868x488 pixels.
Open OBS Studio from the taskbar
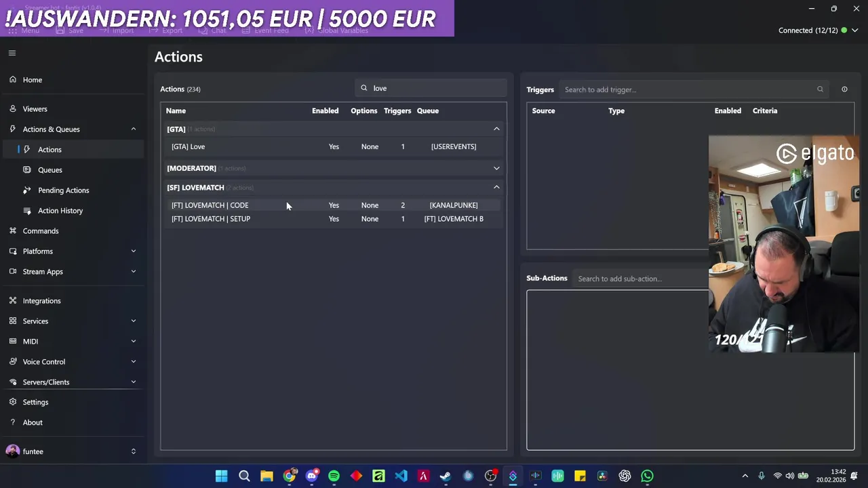(490, 476)
